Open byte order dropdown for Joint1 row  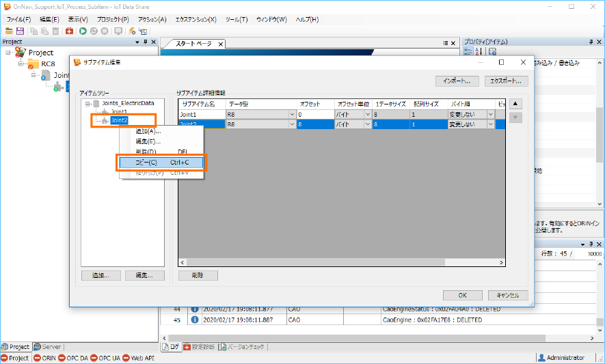tap(489, 115)
